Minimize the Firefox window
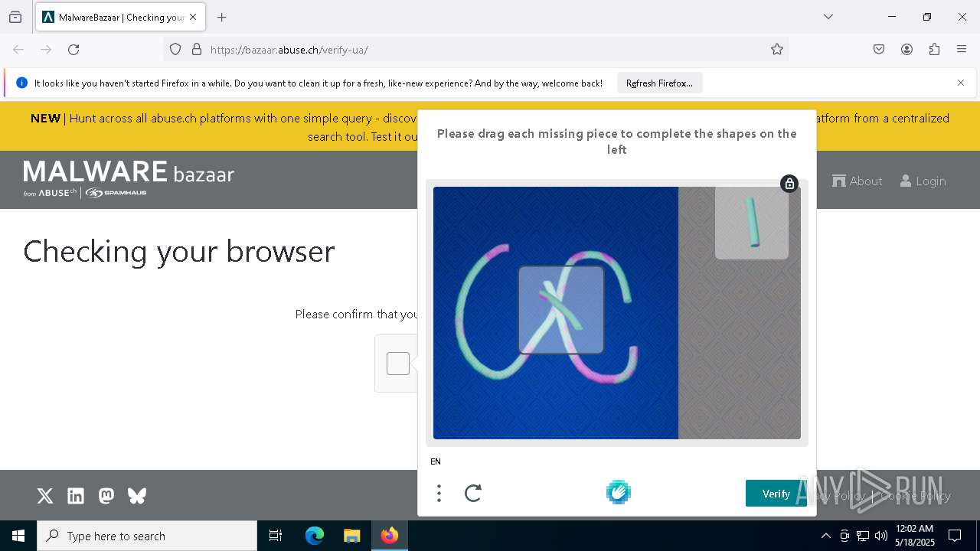This screenshot has width=980, height=551. [892, 17]
